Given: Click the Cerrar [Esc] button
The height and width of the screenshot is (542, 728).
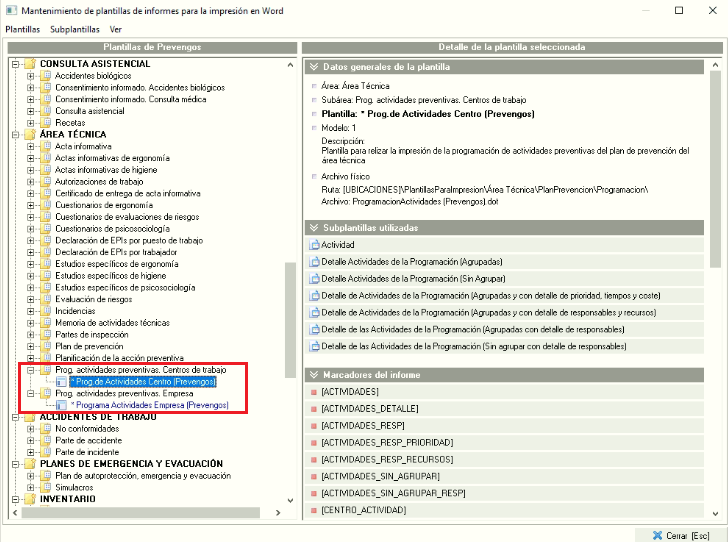Looking at the screenshot, I should (680, 535).
